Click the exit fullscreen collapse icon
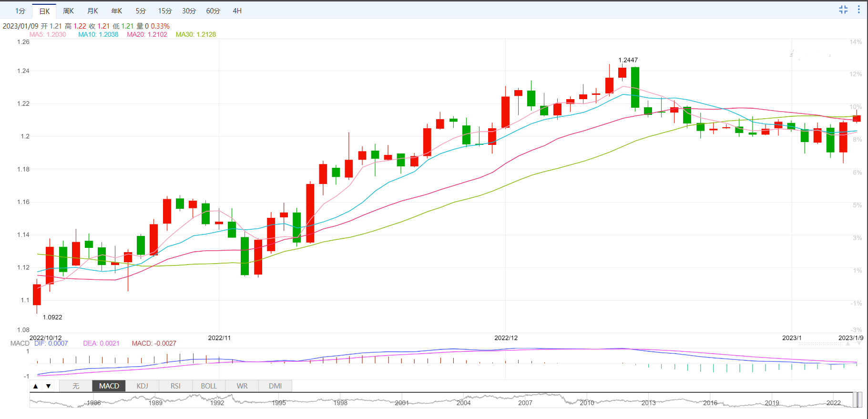 coord(843,10)
